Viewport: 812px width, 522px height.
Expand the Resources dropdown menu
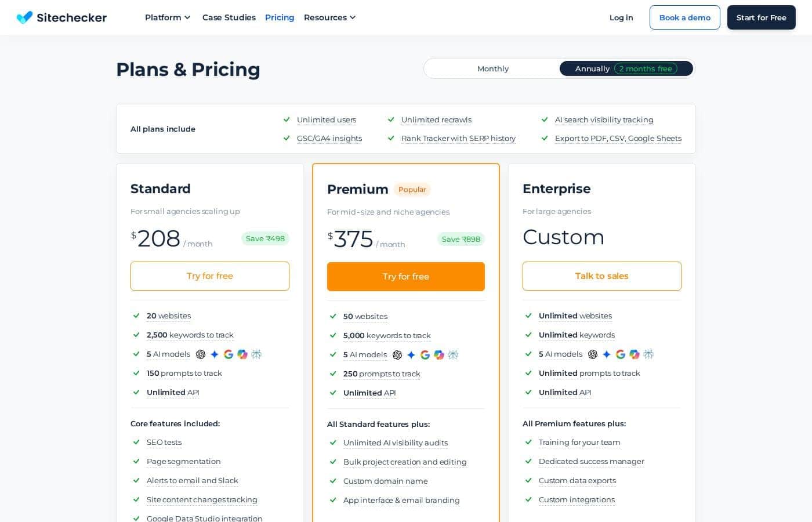click(x=329, y=17)
